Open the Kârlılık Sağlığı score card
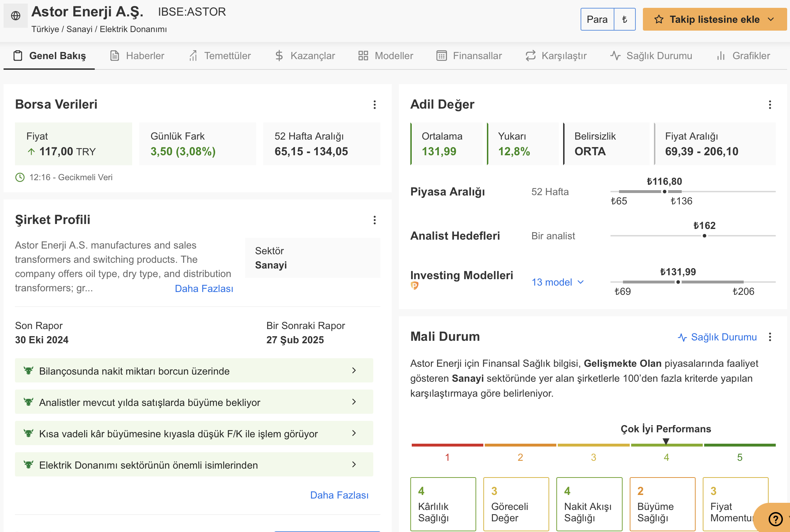790x532 pixels. click(x=443, y=504)
